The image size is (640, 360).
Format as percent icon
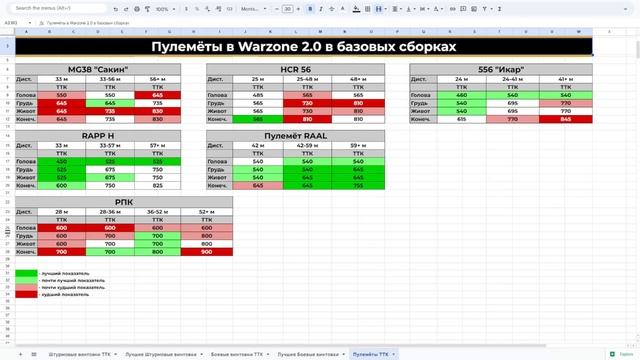pos(197,9)
